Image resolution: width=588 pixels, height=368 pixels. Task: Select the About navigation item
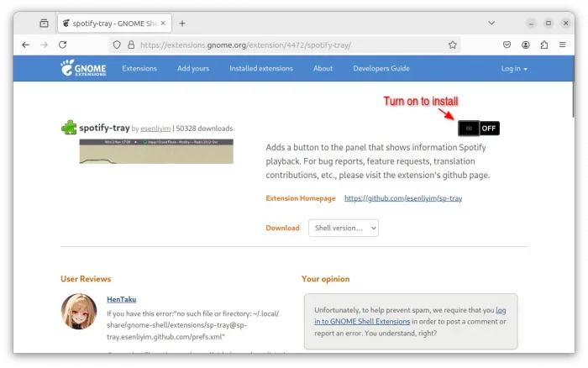pyautogui.click(x=323, y=68)
